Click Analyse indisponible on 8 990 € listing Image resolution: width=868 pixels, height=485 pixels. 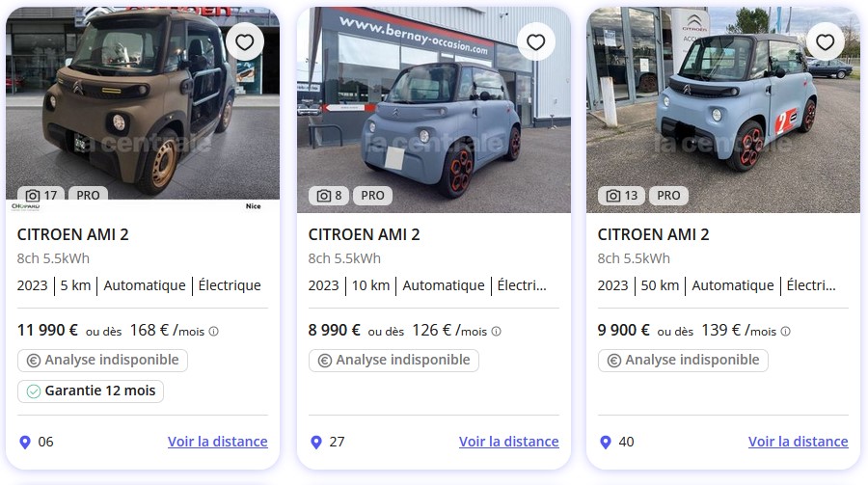pos(393,360)
